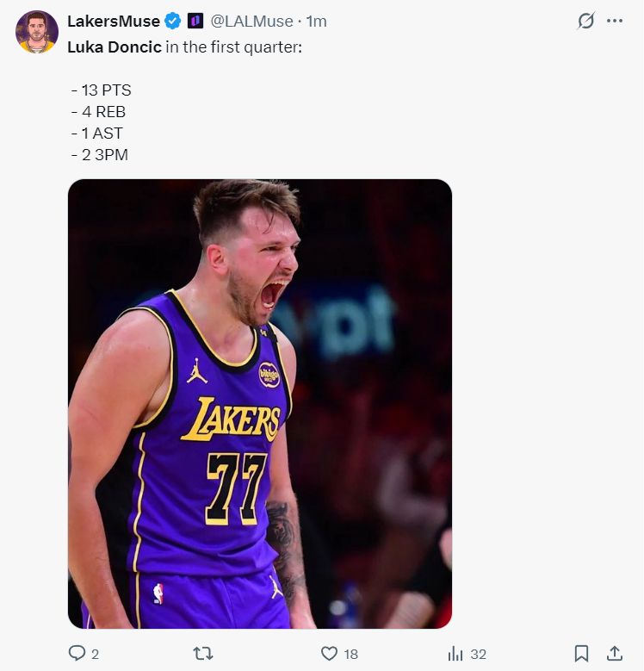Click the purple affiliate badge beside the name
Screen dimensions: 644x671
pyautogui.click(x=195, y=21)
